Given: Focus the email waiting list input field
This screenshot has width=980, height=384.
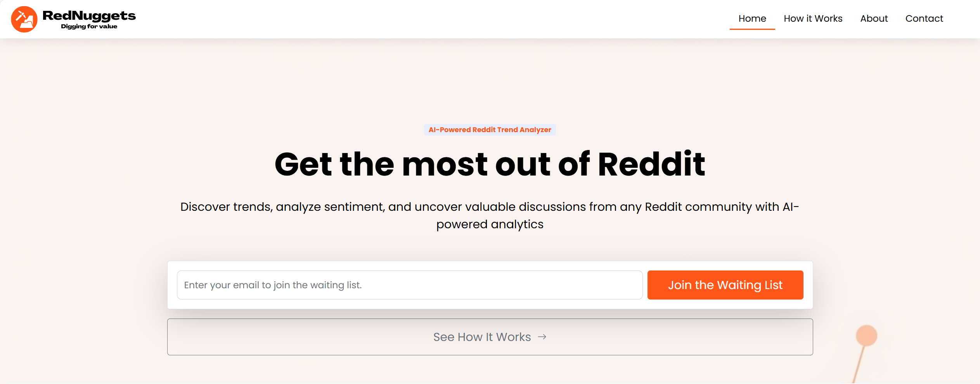Looking at the screenshot, I should coord(409,285).
